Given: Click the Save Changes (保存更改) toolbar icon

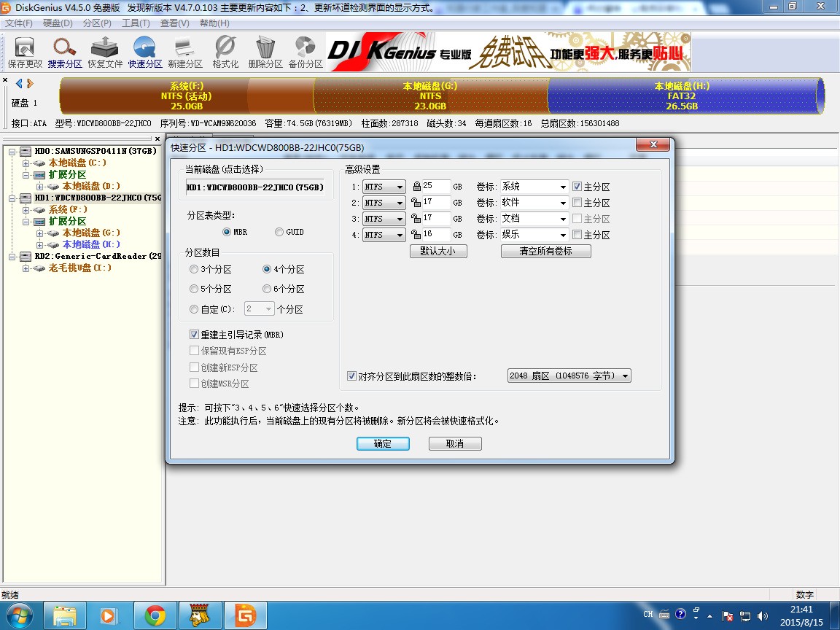Looking at the screenshot, I should click(x=25, y=52).
